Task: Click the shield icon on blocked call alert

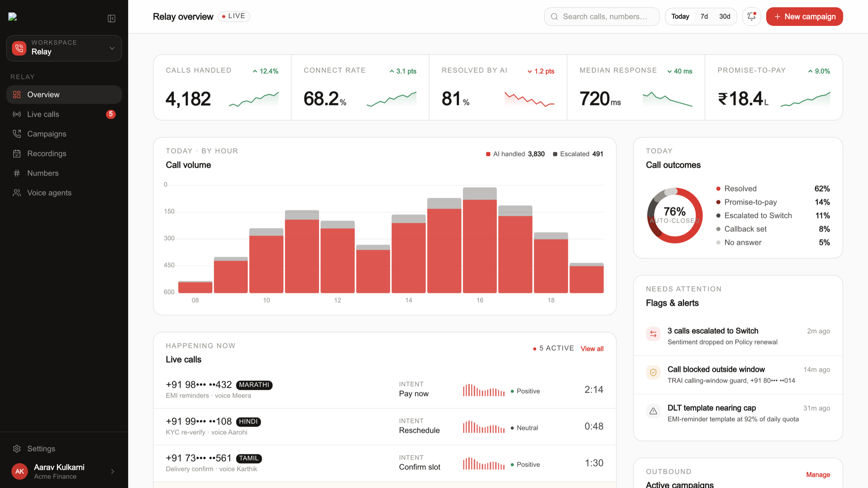Action: point(653,372)
